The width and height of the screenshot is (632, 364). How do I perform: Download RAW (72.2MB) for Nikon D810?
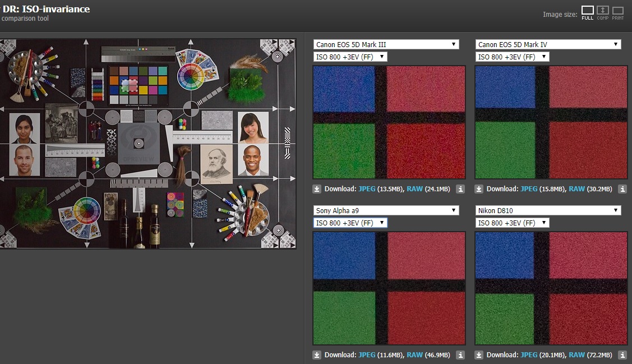[577, 355]
